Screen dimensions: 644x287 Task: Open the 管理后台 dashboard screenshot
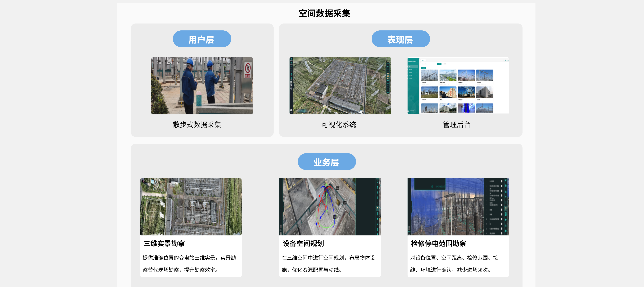point(458,86)
